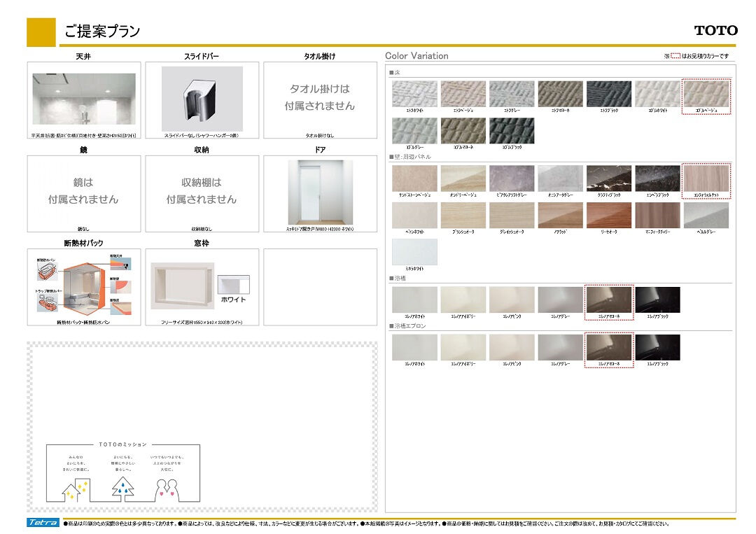
Task: Pick the コブルブラック floor swatch
Action: point(512,130)
